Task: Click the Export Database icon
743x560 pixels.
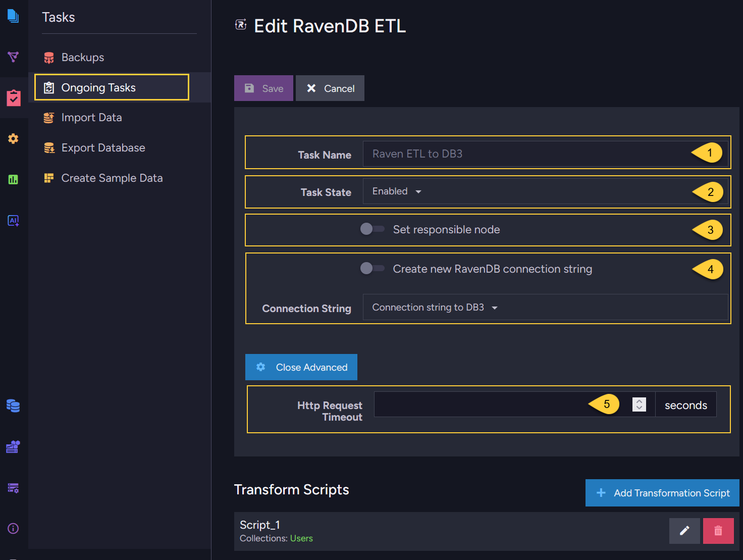Action: pyautogui.click(x=49, y=148)
